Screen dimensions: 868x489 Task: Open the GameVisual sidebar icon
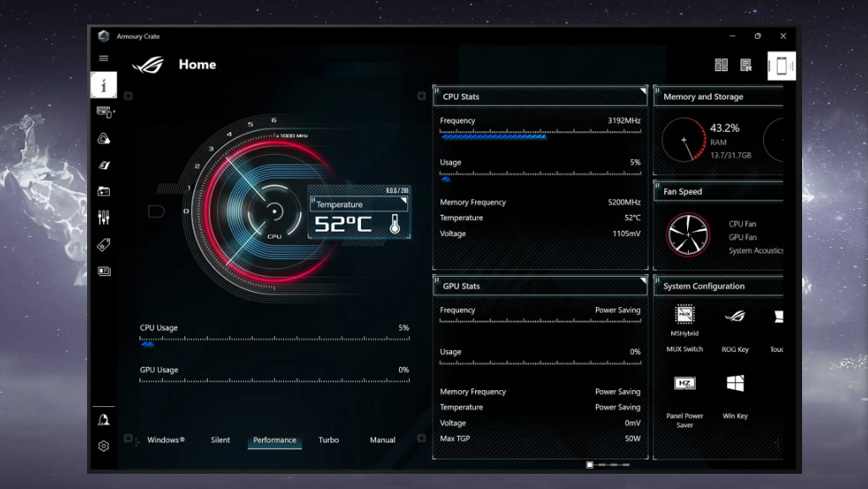click(103, 165)
